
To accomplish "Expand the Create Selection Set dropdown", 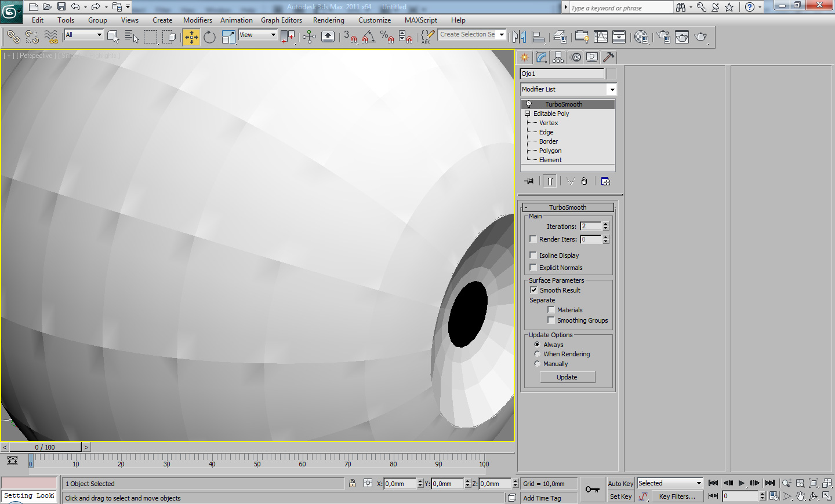I will 502,35.
